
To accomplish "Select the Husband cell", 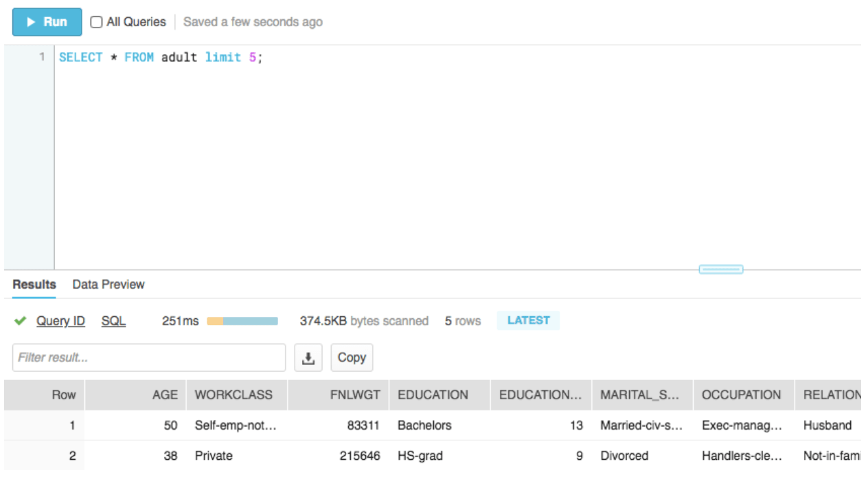I will [827, 425].
